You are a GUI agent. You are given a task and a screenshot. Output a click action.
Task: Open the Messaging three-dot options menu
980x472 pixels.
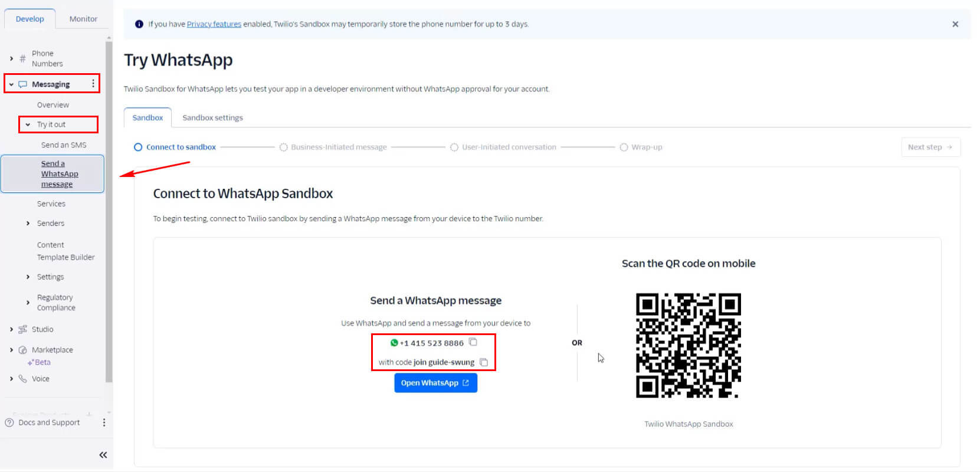click(93, 84)
